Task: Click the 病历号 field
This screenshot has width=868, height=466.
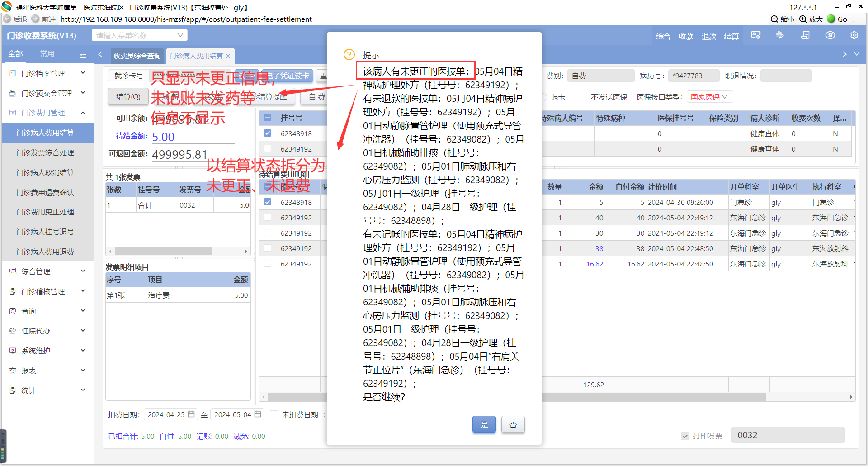Action: point(694,76)
